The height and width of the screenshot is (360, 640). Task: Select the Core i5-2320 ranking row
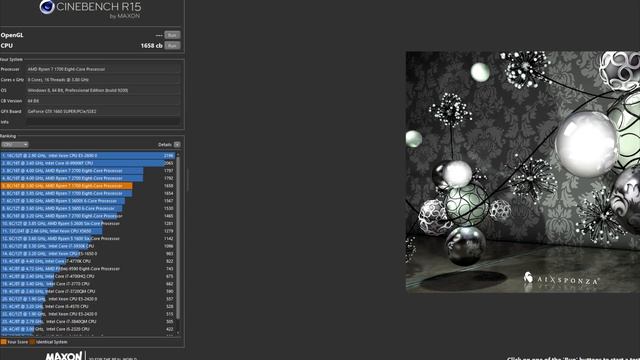tap(88, 329)
